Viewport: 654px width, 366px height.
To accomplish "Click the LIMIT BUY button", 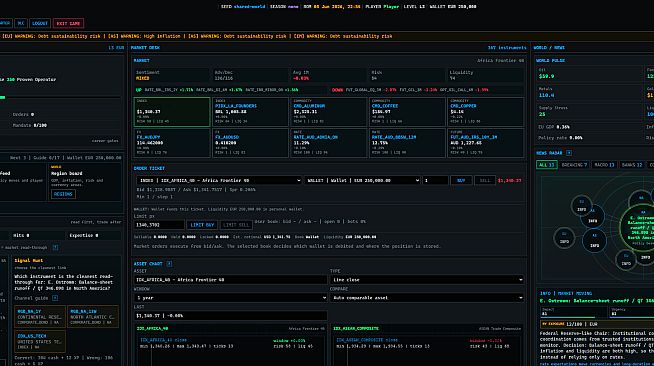I will pos(202,225).
